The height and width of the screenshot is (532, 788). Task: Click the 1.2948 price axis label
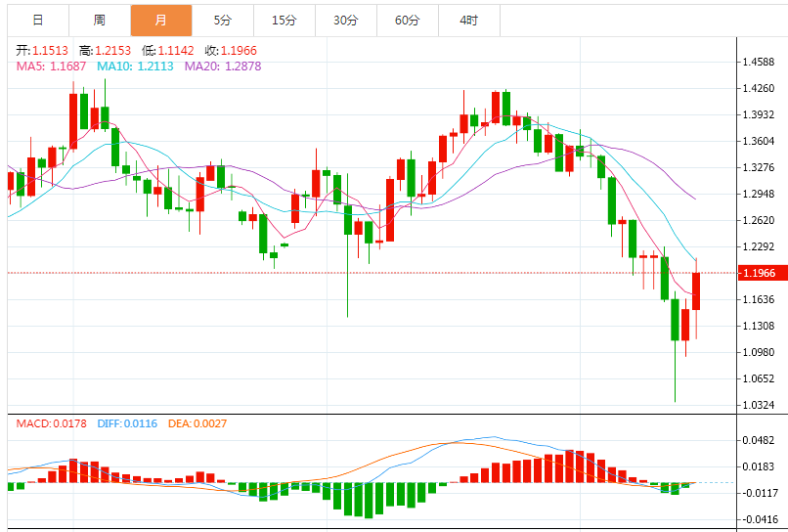[x=759, y=194]
